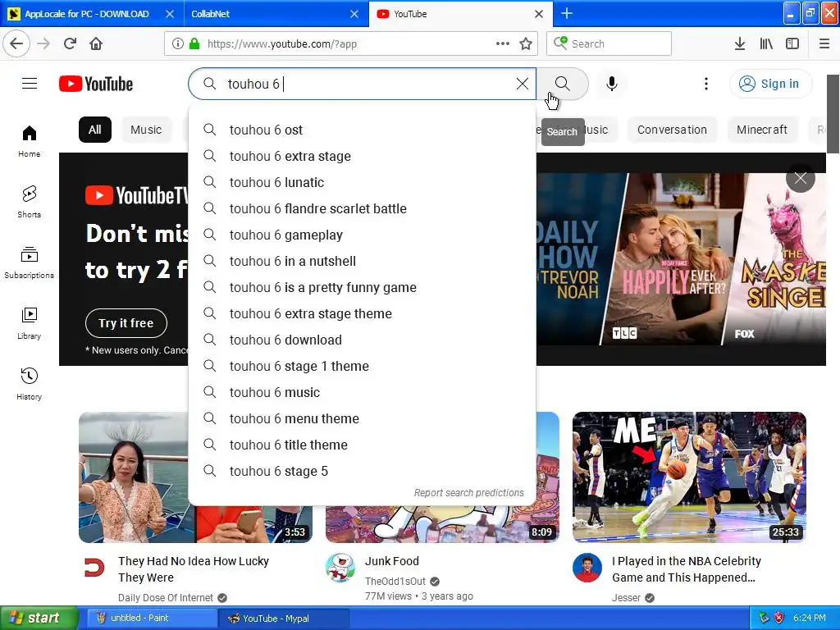Open YouTube settings three-dot menu
The height and width of the screenshot is (630, 840).
(x=706, y=84)
